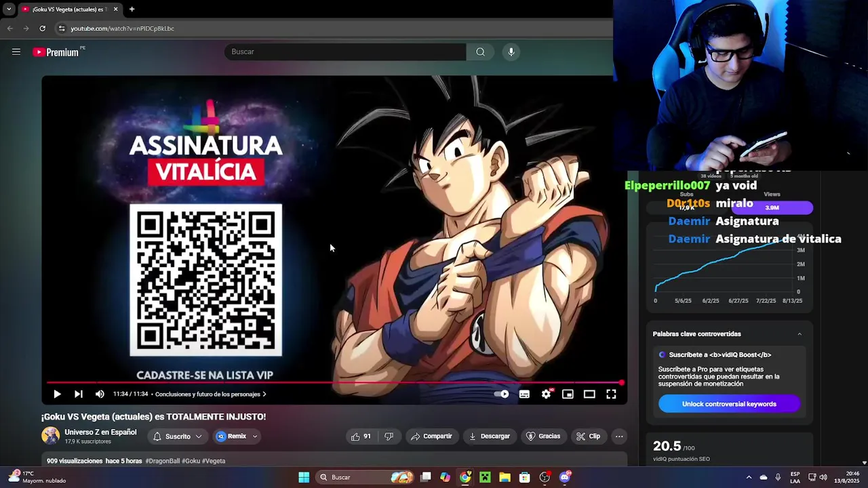Click 'Unlock controversial keywords' button
This screenshot has height=488, width=868.
tap(729, 404)
